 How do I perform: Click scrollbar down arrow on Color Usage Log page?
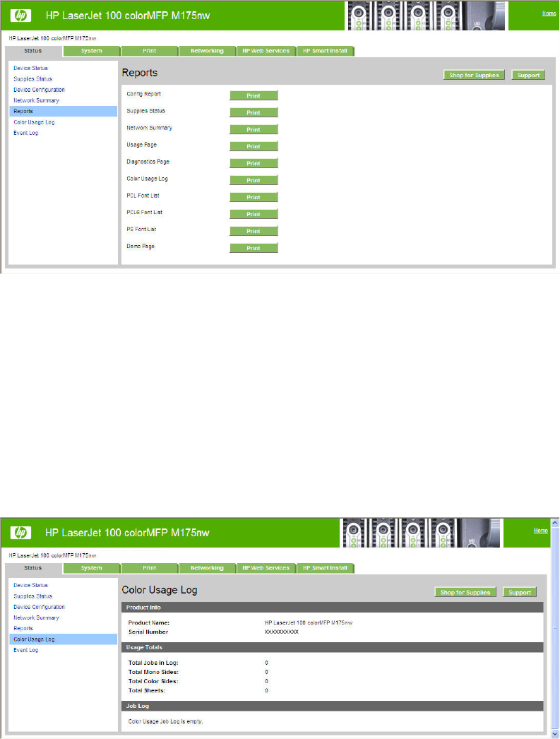(x=555, y=735)
